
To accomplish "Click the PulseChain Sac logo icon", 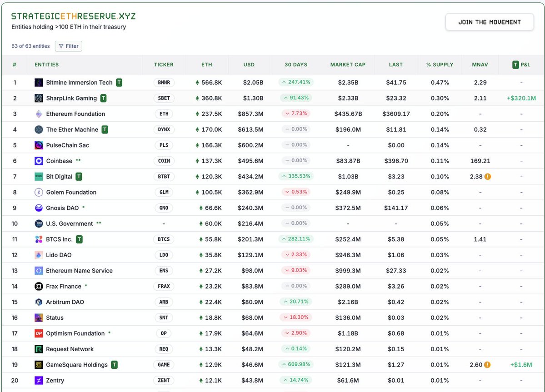I will pyautogui.click(x=39, y=145).
